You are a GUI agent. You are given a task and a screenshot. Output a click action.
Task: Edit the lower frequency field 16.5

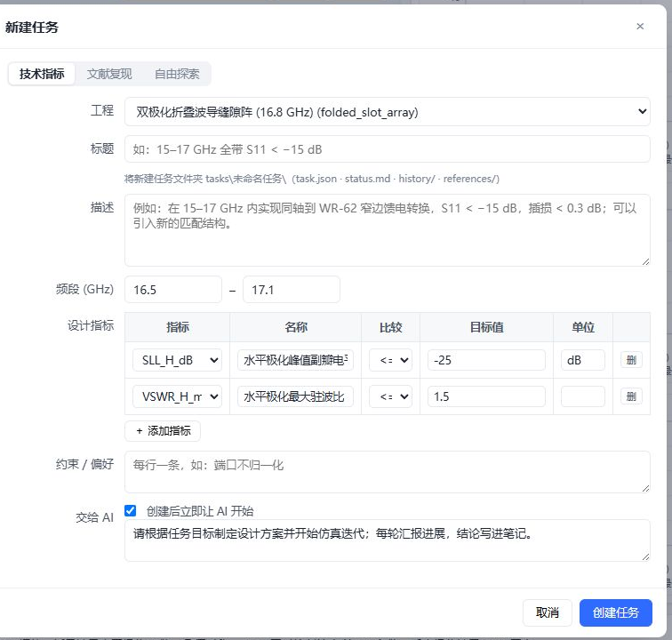coord(173,290)
